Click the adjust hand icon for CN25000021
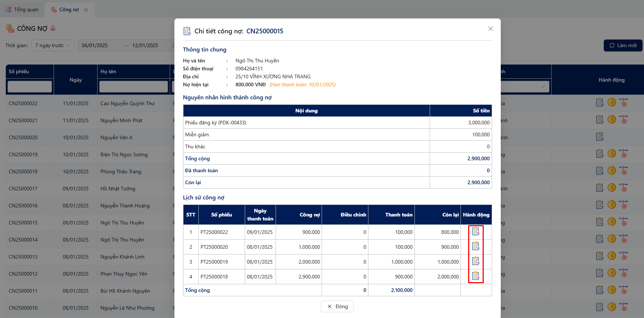This screenshot has width=644, height=318. [623, 120]
